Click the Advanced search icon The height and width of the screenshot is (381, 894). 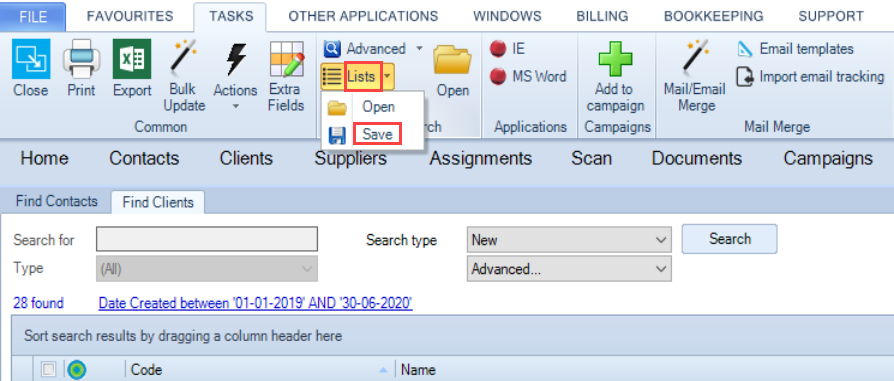pos(332,49)
